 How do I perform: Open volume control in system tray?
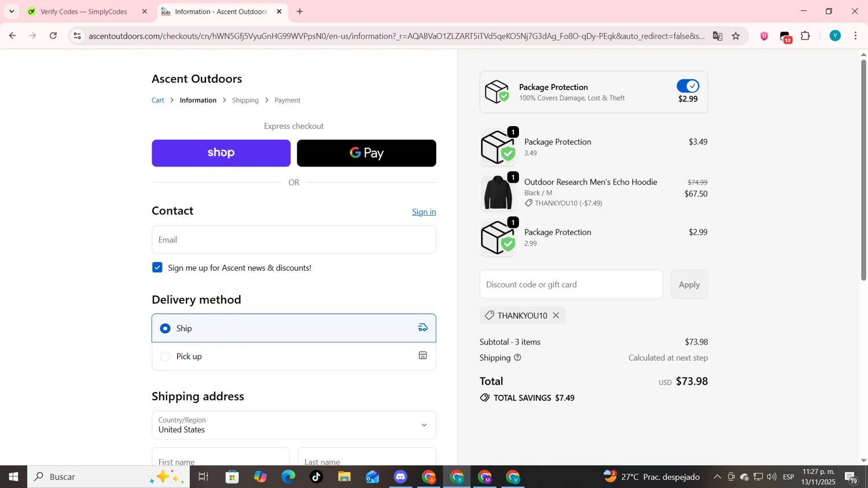click(x=771, y=477)
